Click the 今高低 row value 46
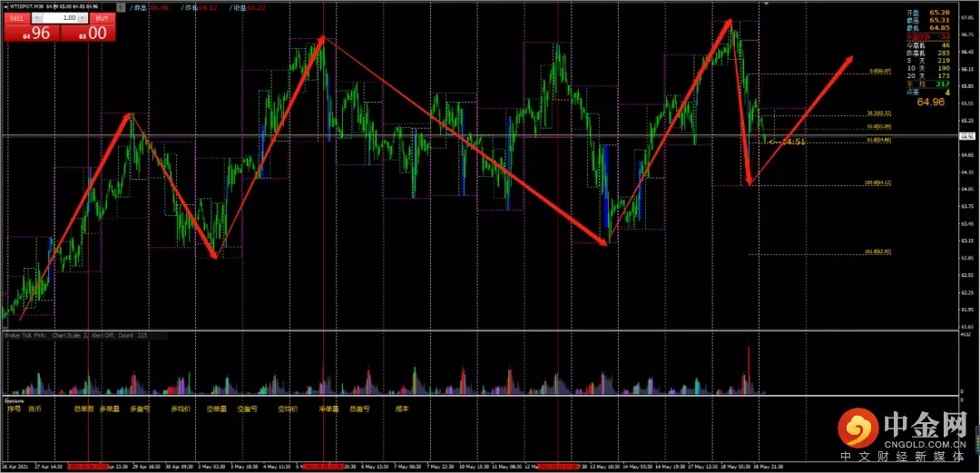This screenshot has width=980, height=473. coord(946,45)
